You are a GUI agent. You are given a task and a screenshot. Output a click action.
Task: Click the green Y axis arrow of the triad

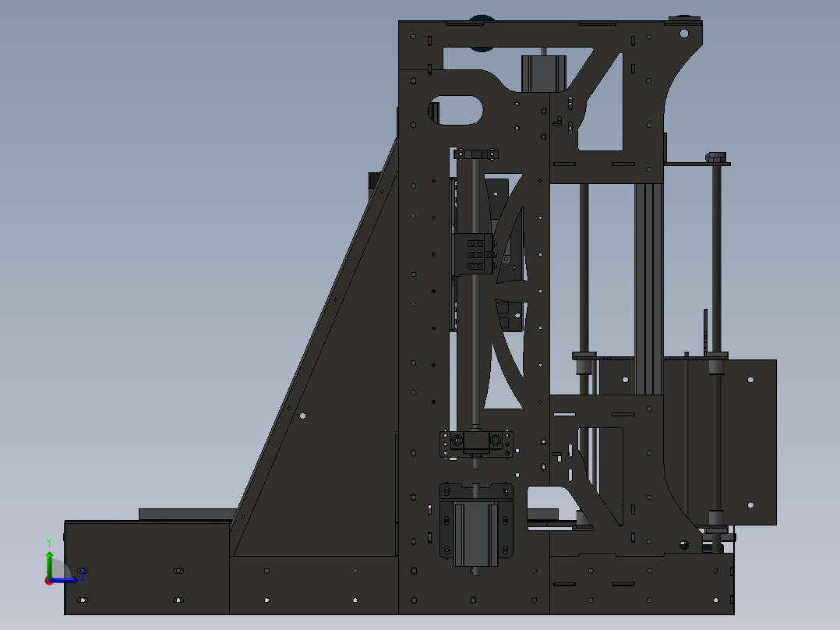49,564
